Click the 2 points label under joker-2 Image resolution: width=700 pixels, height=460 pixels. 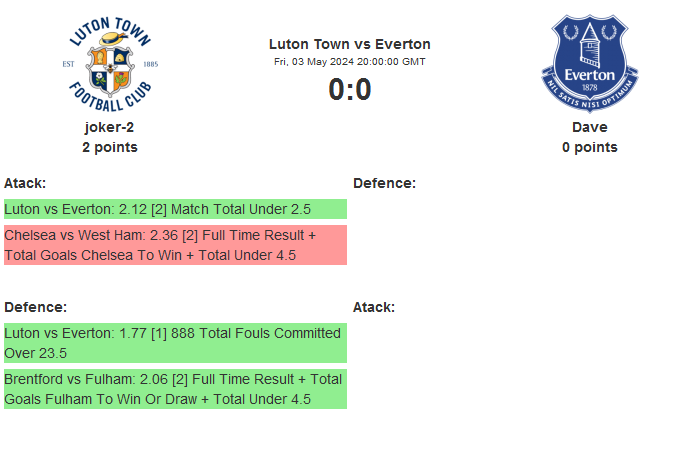coord(110,147)
